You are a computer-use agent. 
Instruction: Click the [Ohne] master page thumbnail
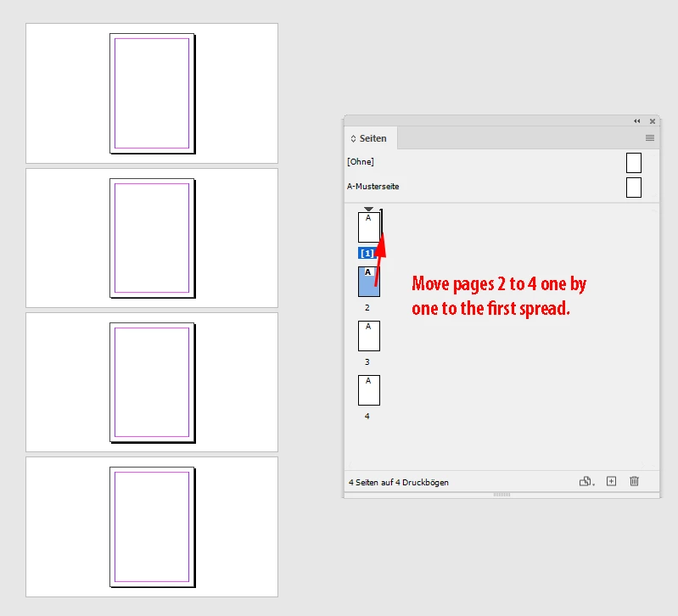[634, 163]
